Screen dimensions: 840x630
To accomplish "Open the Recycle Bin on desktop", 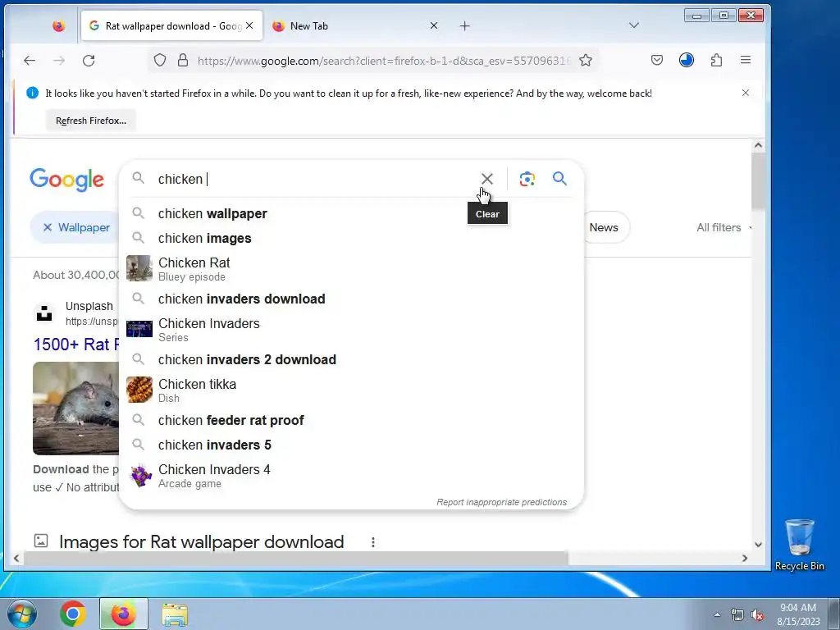I will [x=799, y=545].
